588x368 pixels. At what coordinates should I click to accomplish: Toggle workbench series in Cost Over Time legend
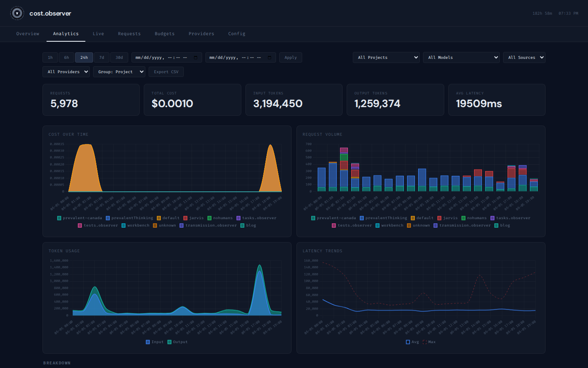(136, 225)
